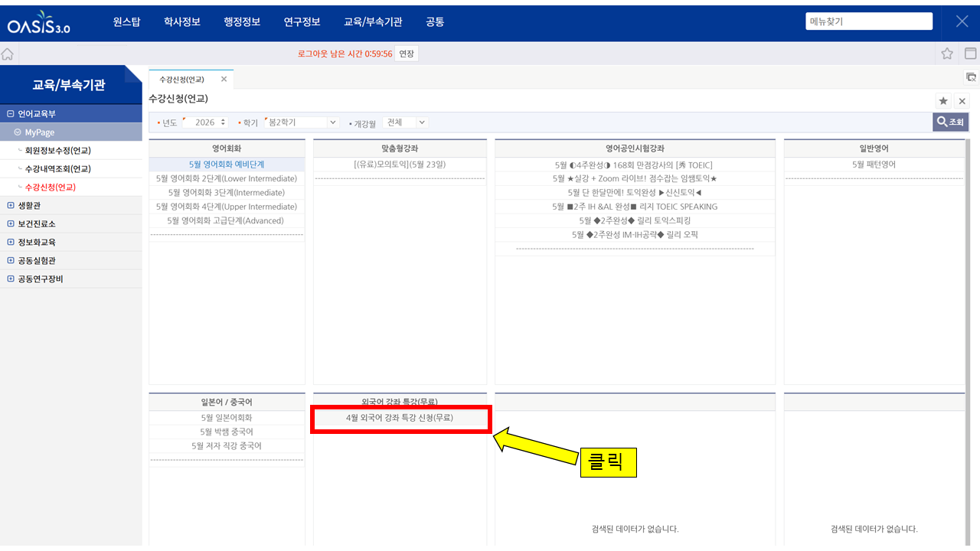The height and width of the screenshot is (551, 980).
Task: Open the 교육/부속기관 top menu
Action: [x=373, y=22]
